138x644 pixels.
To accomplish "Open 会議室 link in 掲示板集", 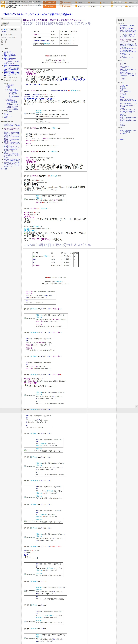I will coord(8,88).
